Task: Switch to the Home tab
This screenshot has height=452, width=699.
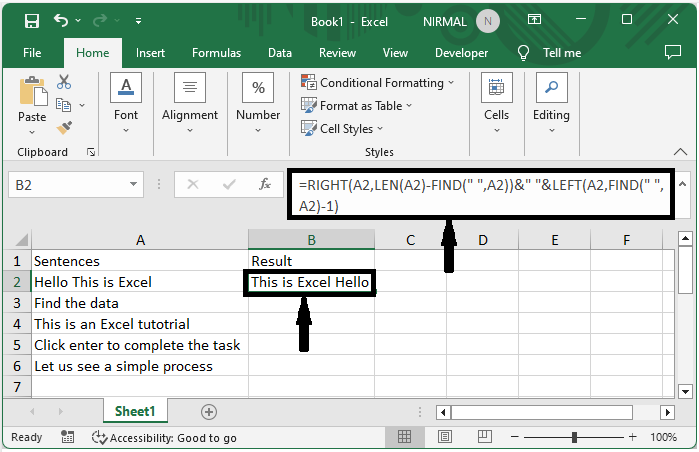Action: click(x=93, y=53)
